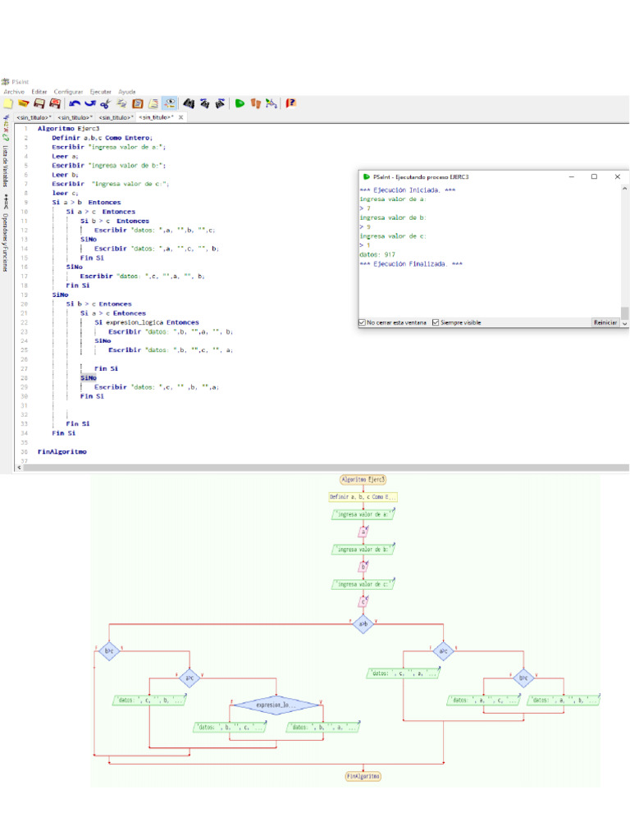Screen dimensions: 630x840
Task: Undo the last edit with the undo arrow
Action: pyautogui.click(x=75, y=103)
